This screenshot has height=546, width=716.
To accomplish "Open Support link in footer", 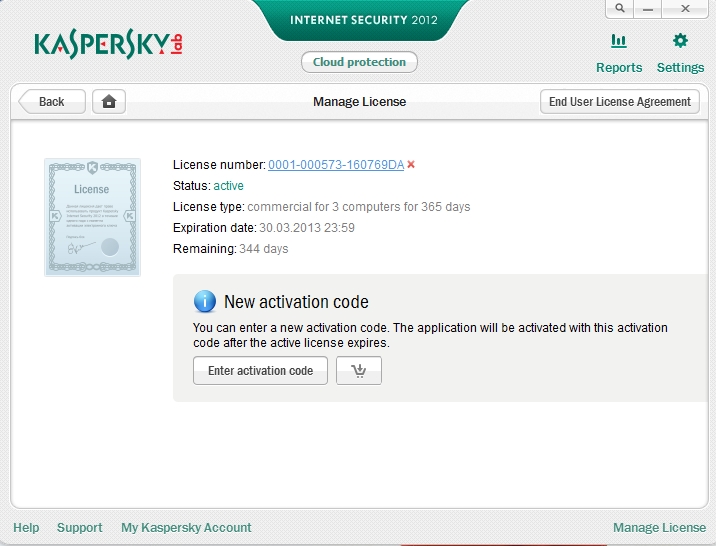I will point(79,528).
